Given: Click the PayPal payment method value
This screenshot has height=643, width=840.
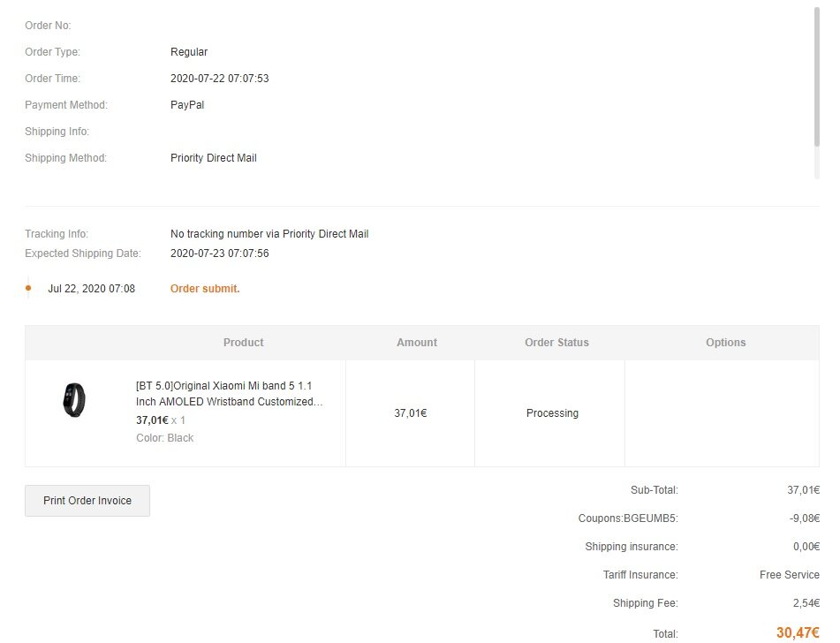Looking at the screenshot, I should [x=187, y=105].
